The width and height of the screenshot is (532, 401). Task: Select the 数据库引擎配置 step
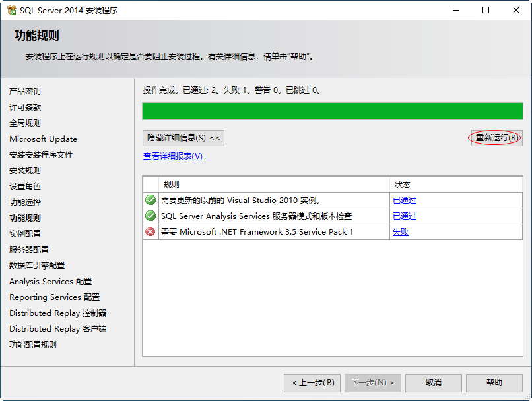point(37,265)
